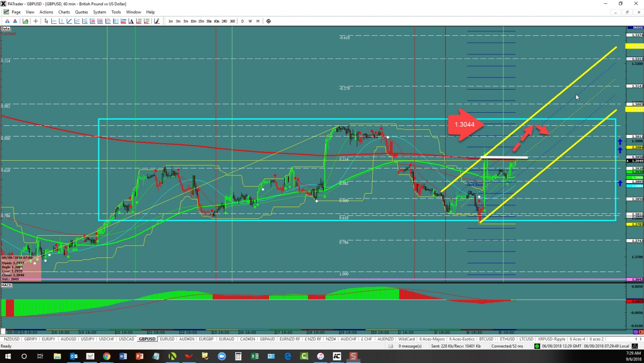
Task: Open Word from the taskbar
Action: click(x=123, y=356)
